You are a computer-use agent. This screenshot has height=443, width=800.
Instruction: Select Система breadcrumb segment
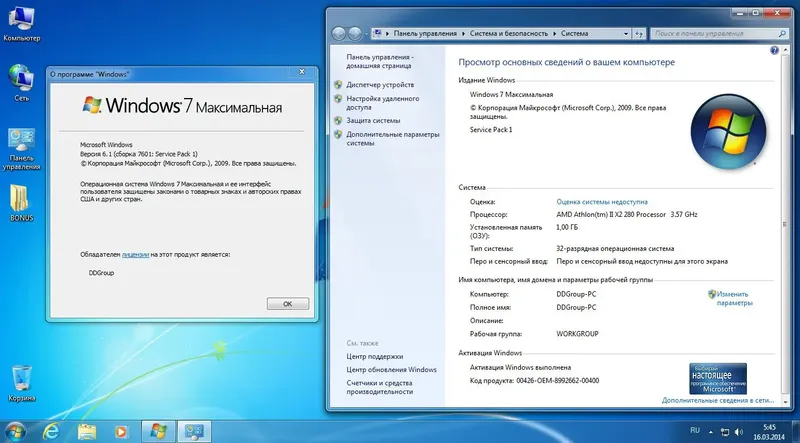click(x=574, y=34)
